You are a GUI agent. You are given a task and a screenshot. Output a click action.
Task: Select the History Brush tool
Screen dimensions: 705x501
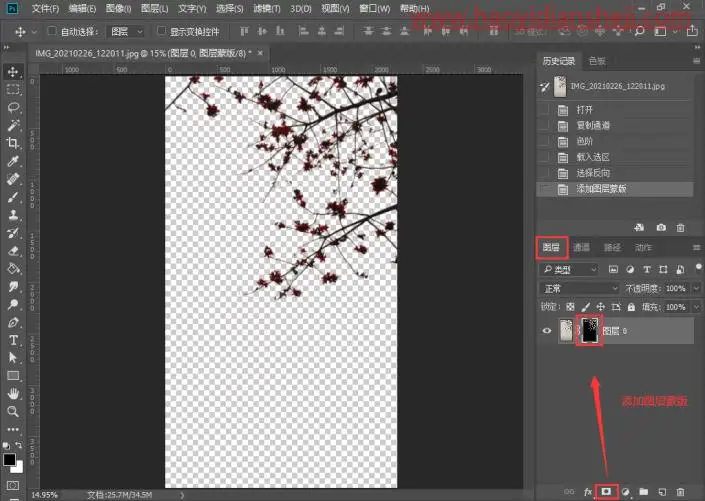(x=13, y=233)
